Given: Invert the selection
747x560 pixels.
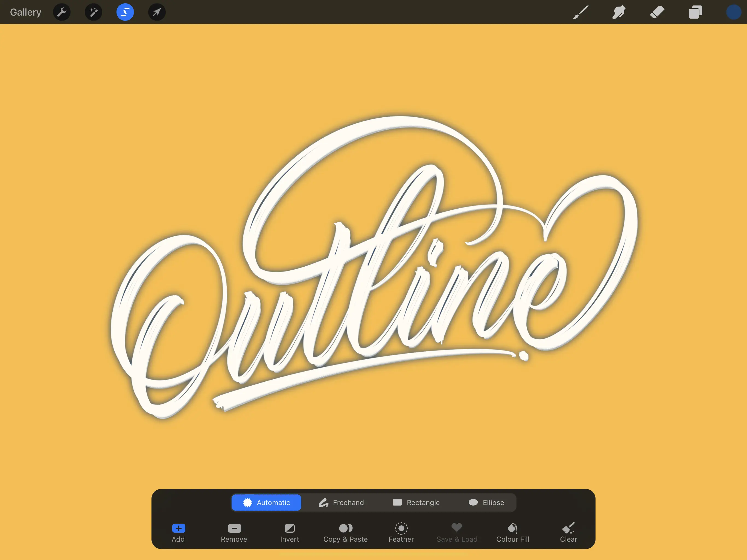Looking at the screenshot, I should click(290, 533).
